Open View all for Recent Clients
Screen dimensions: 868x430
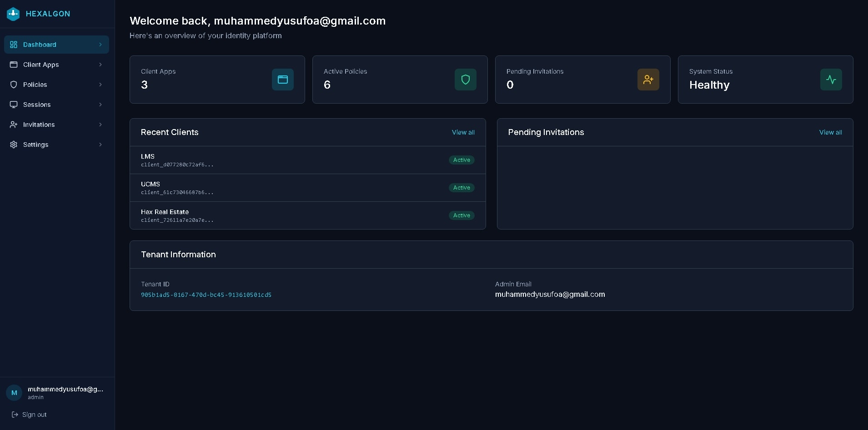click(463, 132)
